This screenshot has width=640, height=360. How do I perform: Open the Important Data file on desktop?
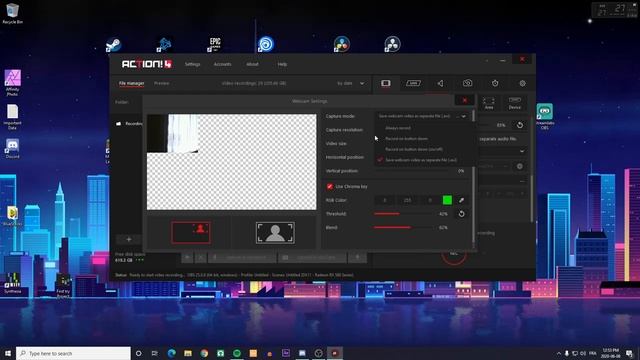point(12,117)
